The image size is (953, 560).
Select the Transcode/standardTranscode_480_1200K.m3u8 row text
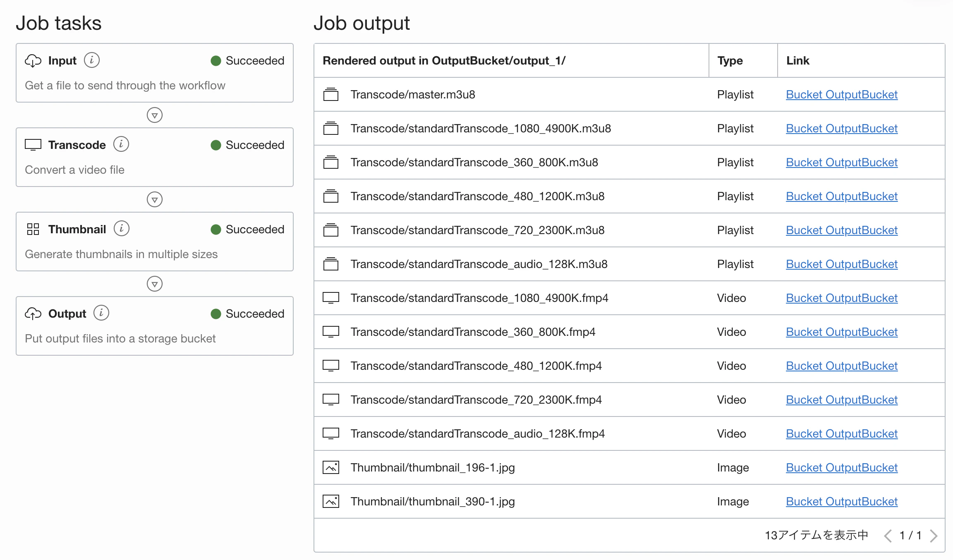point(477,196)
